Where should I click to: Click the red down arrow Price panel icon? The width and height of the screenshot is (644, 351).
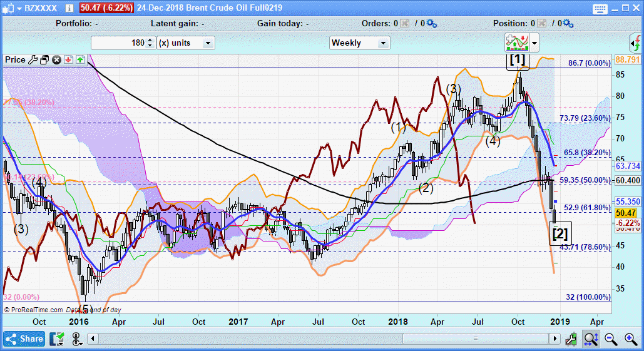tap(68, 60)
